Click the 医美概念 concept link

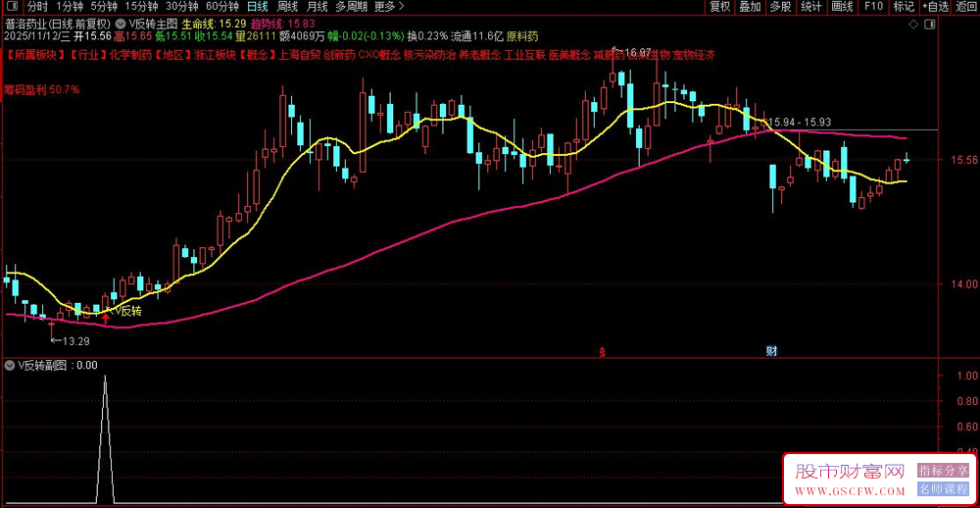569,55
